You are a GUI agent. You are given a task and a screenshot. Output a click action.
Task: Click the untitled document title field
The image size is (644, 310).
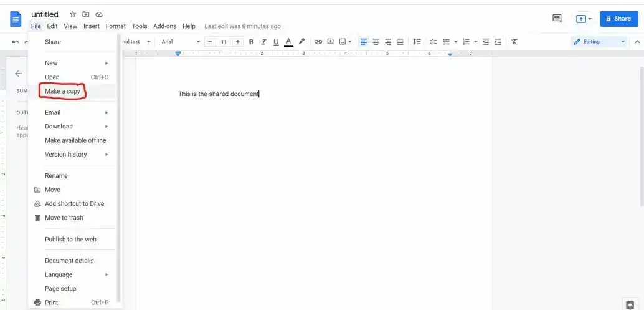click(45, 14)
